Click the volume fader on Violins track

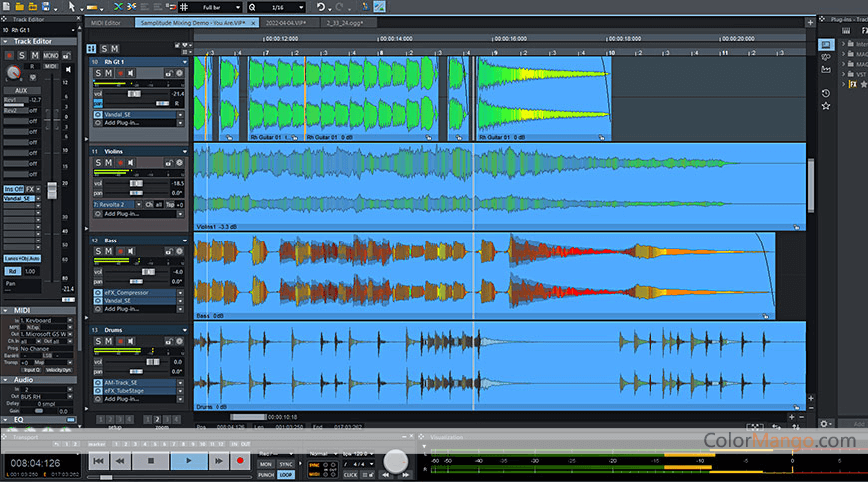137,183
